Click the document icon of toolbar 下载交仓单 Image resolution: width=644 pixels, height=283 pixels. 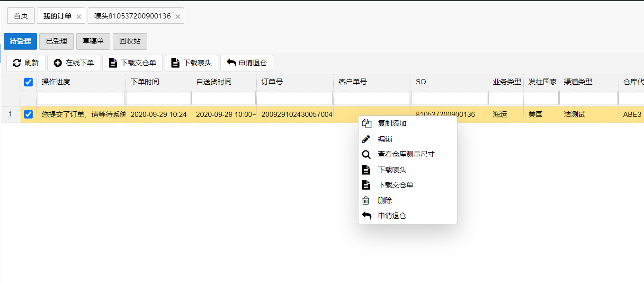113,63
